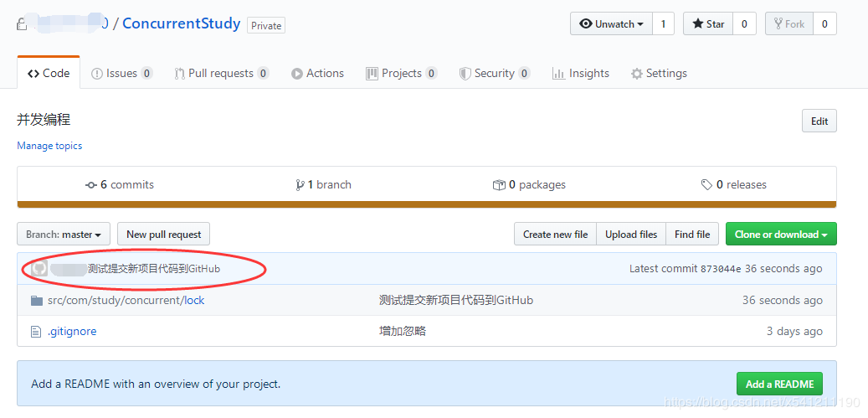Screen dimensions: 868x418
Task: Click the 3 days ago timestamp
Action: pos(794,332)
